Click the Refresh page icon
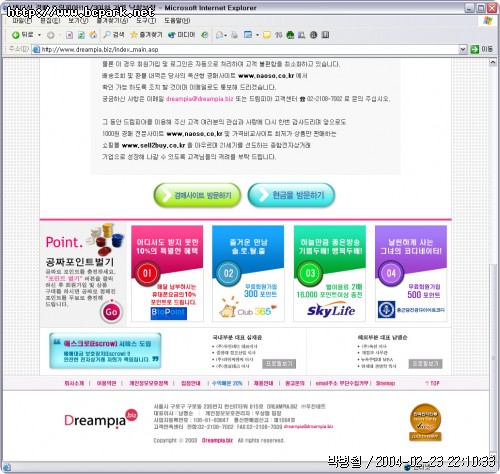Screen dimensions: 500x474 click(x=81, y=35)
